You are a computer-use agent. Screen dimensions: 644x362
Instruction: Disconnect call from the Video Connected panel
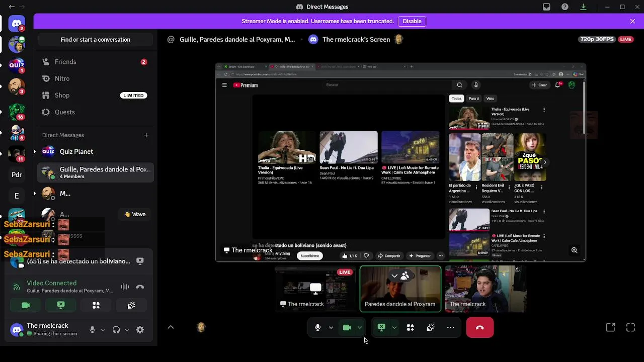pyautogui.click(x=140, y=287)
